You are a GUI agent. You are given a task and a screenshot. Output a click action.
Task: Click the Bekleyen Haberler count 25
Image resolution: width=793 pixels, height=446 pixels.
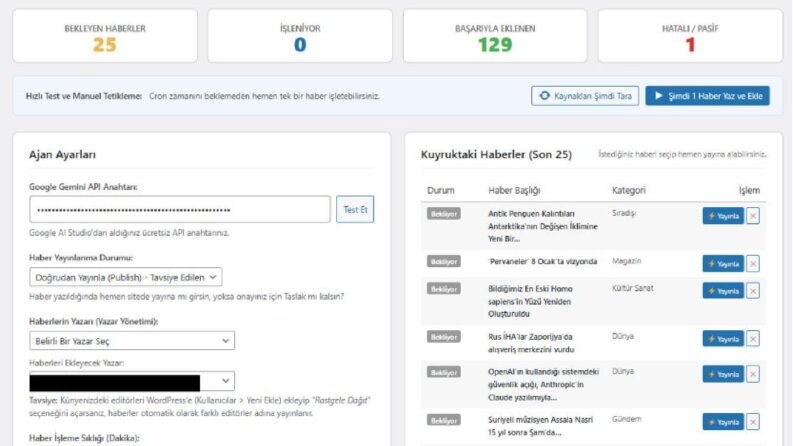click(x=105, y=45)
